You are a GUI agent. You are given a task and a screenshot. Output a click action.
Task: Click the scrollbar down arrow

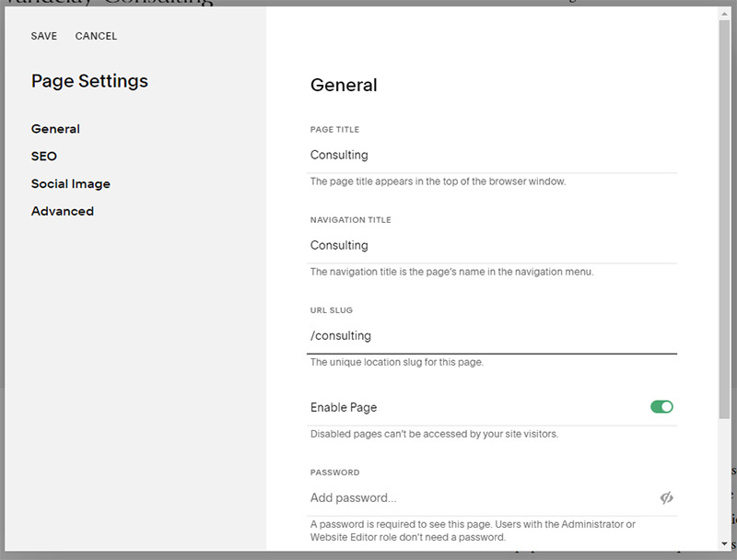pos(724,543)
